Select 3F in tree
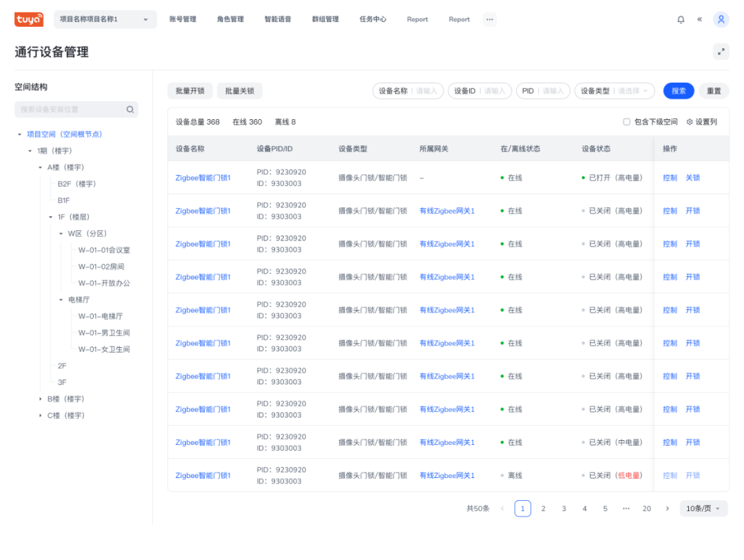Viewport: 744px width, 560px height. point(62,382)
